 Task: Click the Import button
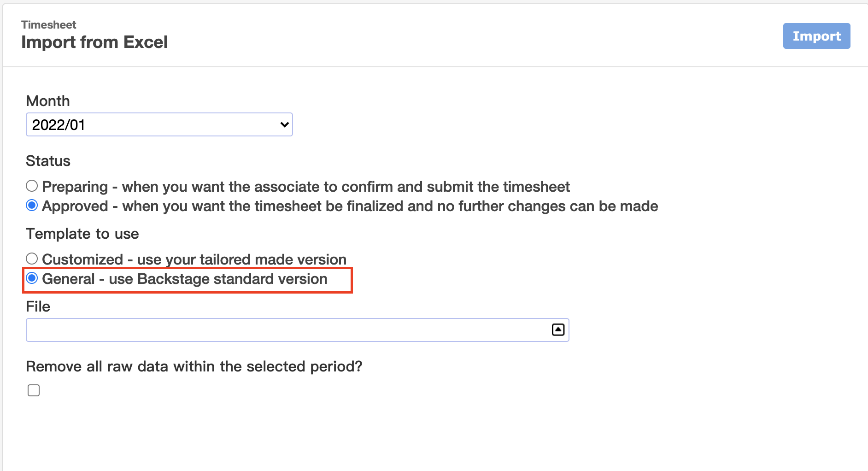[x=816, y=36]
